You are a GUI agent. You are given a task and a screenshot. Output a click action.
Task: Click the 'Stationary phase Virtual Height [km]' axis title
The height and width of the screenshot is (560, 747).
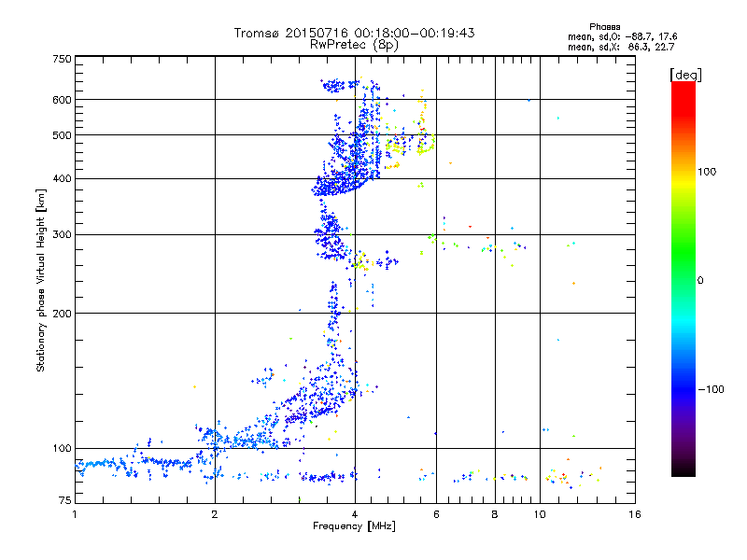(41, 280)
